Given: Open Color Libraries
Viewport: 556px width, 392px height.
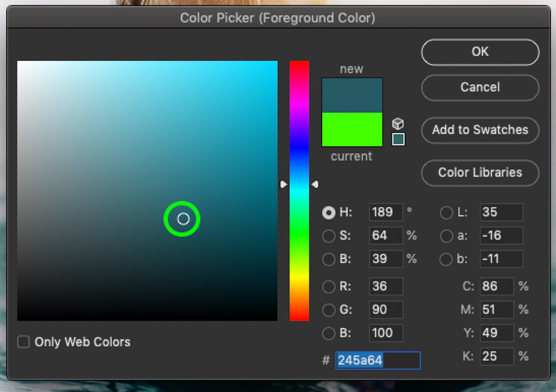Looking at the screenshot, I should pos(479,173).
